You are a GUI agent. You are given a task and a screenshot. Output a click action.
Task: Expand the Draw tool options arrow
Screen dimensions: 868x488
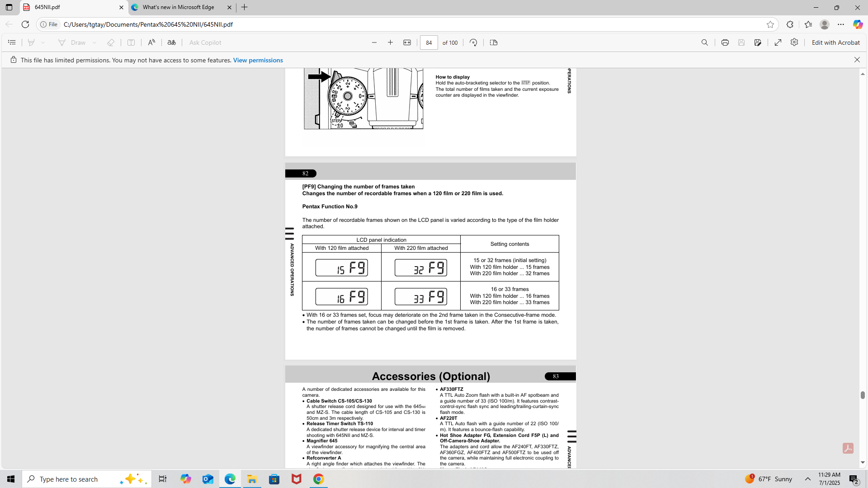click(x=94, y=42)
